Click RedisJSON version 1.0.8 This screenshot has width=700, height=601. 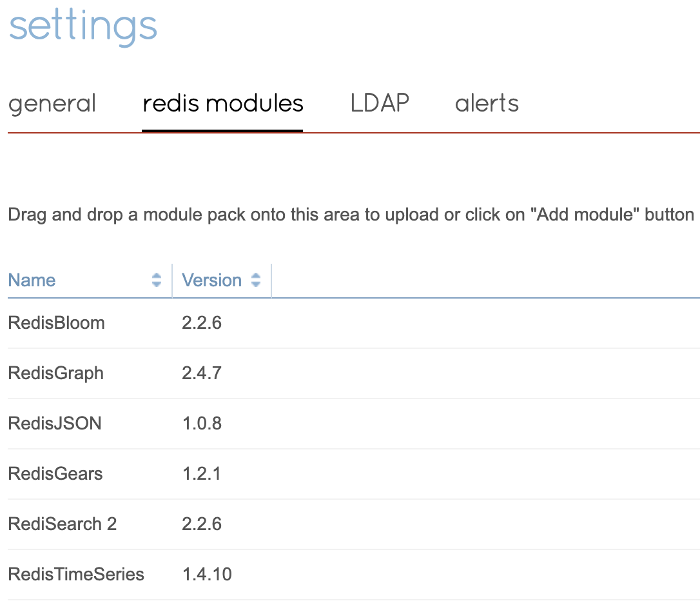click(x=202, y=424)
